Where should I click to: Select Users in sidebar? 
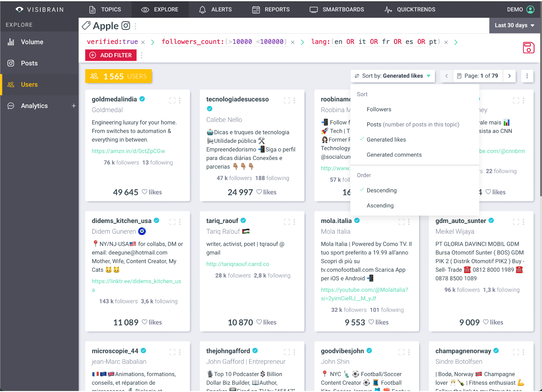click(x=39, y=85)
